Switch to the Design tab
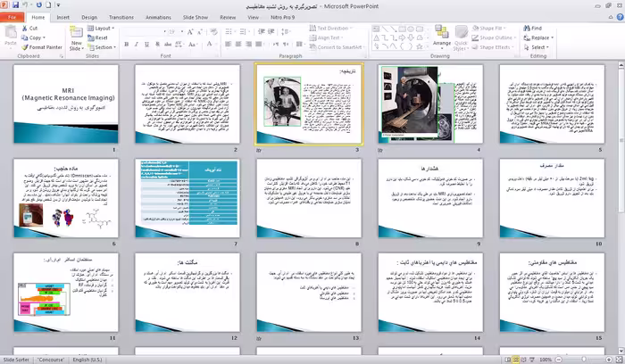This screenshot has height=364, width=625. 89,18
